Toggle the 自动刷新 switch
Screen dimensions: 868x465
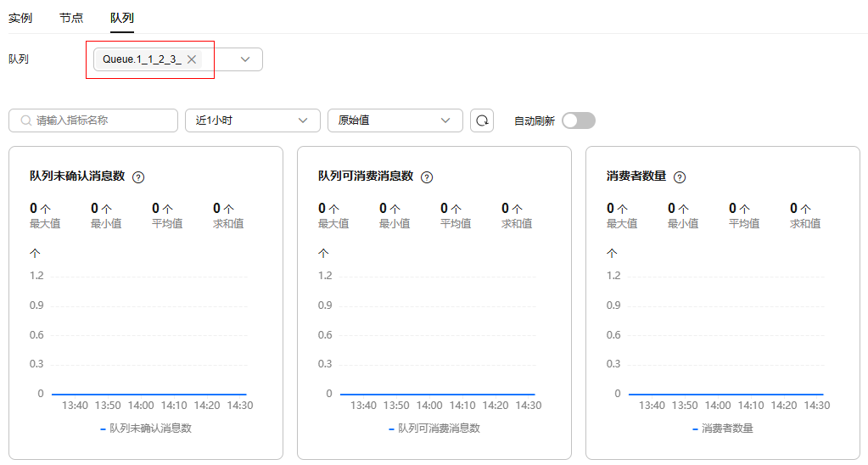coord(579,120)
